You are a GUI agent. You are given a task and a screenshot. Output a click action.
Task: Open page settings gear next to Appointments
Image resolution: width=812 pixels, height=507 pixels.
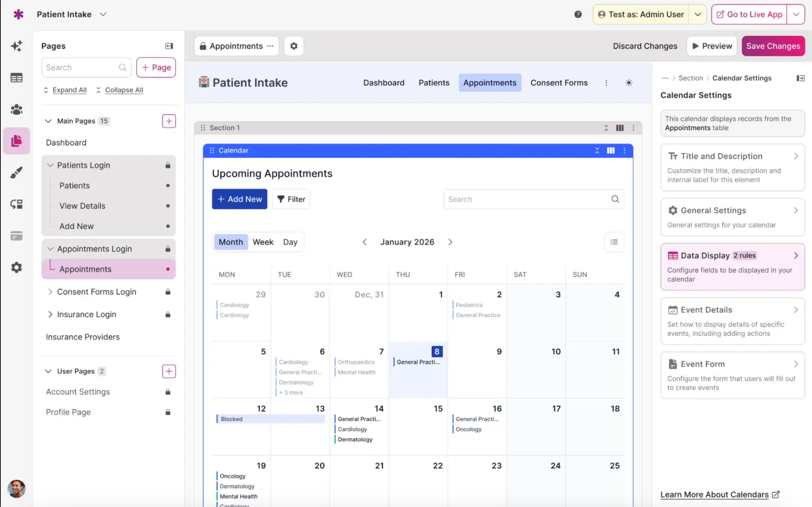(294, 46)
